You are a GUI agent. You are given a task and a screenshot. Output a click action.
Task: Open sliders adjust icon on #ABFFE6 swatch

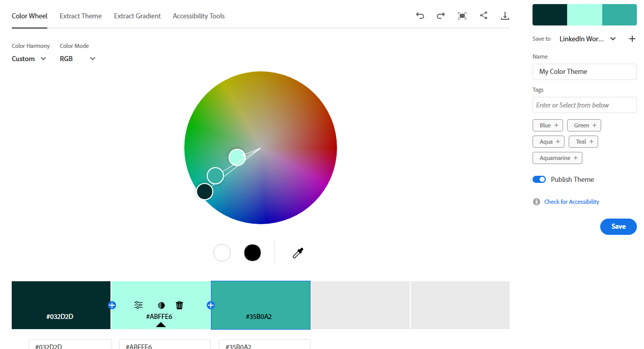coord(138,305)
